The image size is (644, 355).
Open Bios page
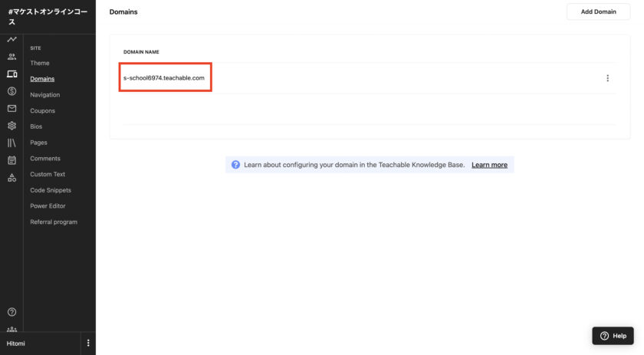[x=36, y=127]
